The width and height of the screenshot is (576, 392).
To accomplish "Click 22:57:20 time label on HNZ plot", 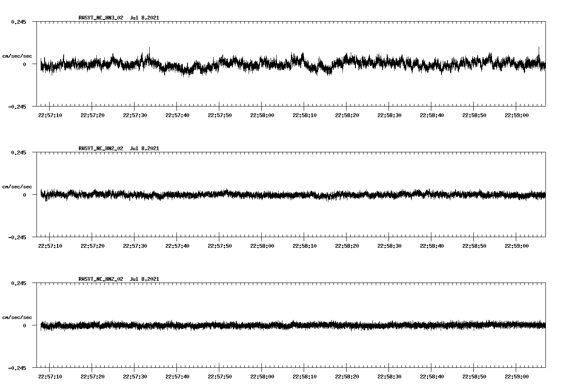I will click(x=92, y=377).
